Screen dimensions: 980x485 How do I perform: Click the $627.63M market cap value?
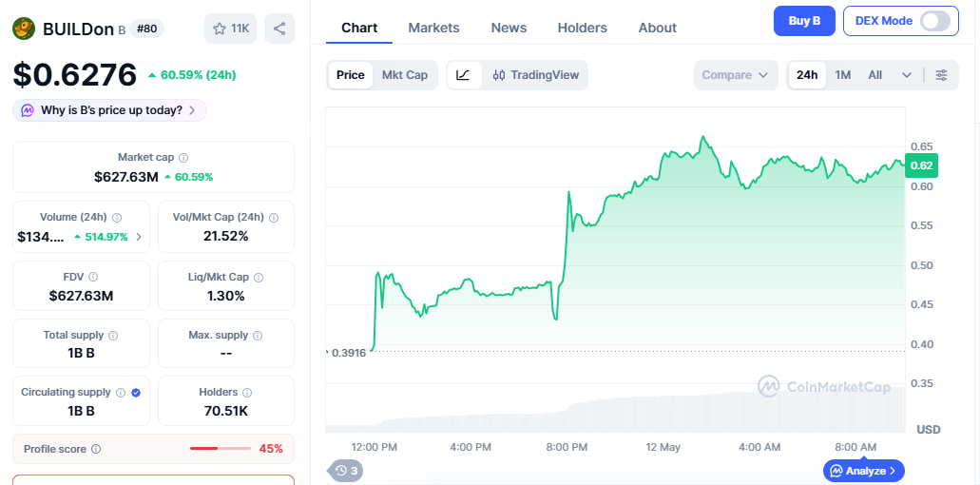point(126,177)
